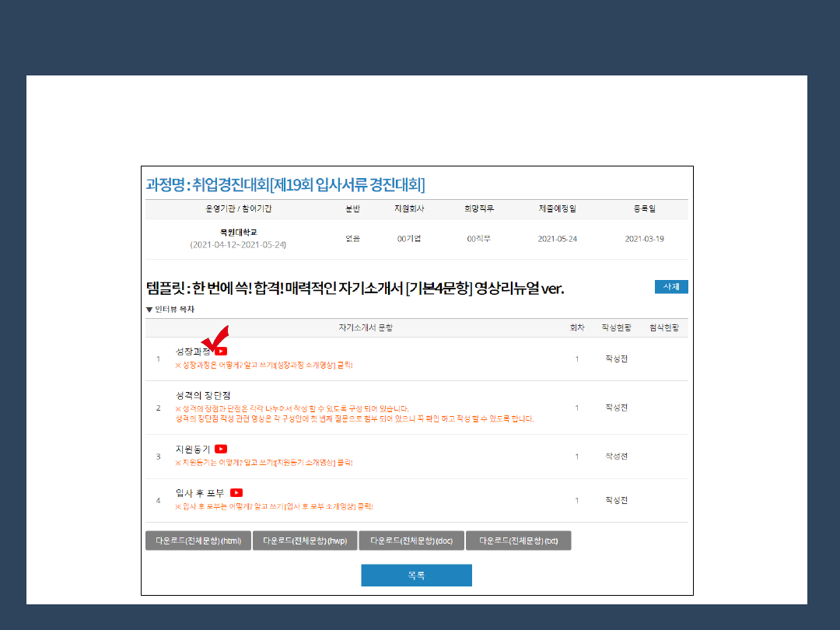Click the 작성전 status in the 성장과정 row
This screenshot has width=840, height=630.
click(616, 359)
